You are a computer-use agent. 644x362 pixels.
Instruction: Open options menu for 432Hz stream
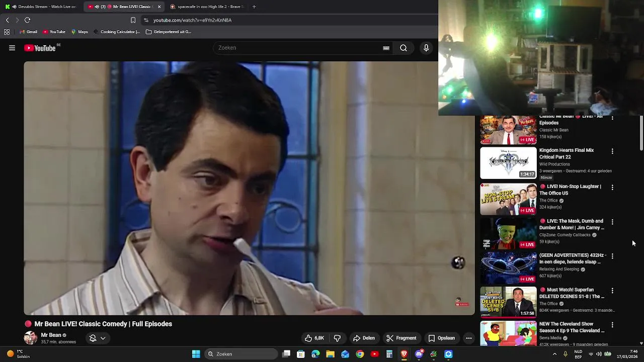click(x=612, y=256)
